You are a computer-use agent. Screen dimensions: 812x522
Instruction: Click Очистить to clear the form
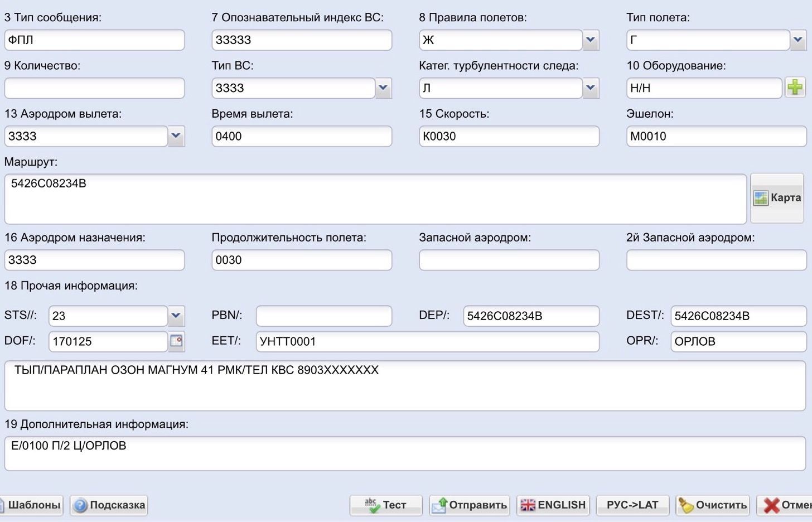tap(713, 505)
